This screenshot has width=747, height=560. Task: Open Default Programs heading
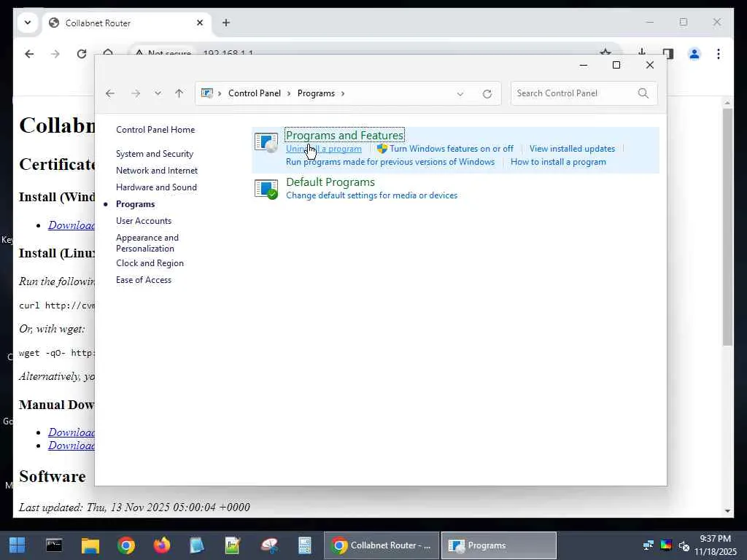330,182
